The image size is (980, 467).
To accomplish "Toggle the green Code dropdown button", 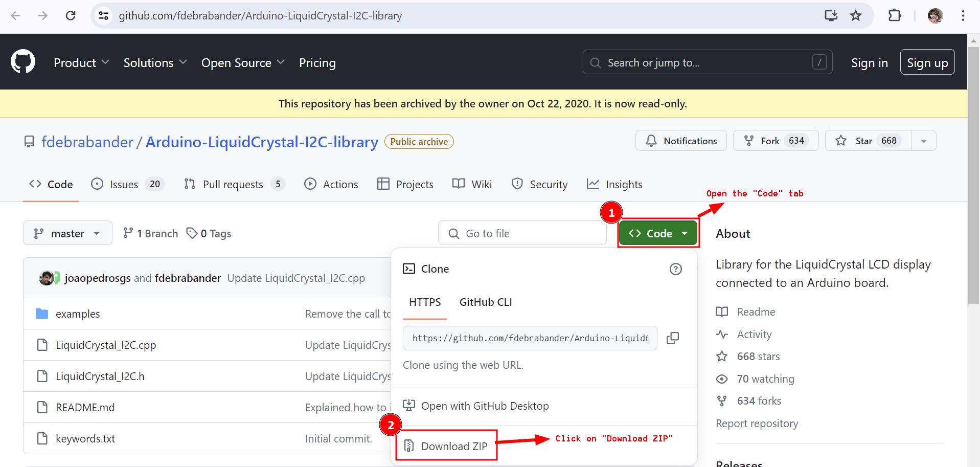I will 657,233.
